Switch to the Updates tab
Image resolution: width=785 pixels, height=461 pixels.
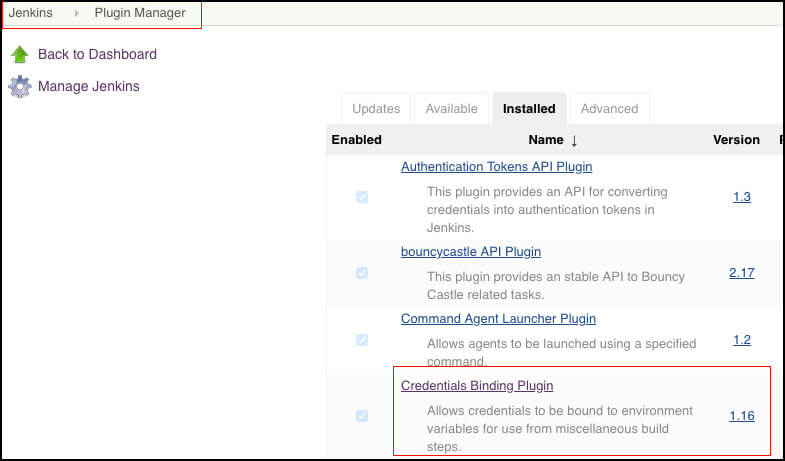[x=376, y=109]
